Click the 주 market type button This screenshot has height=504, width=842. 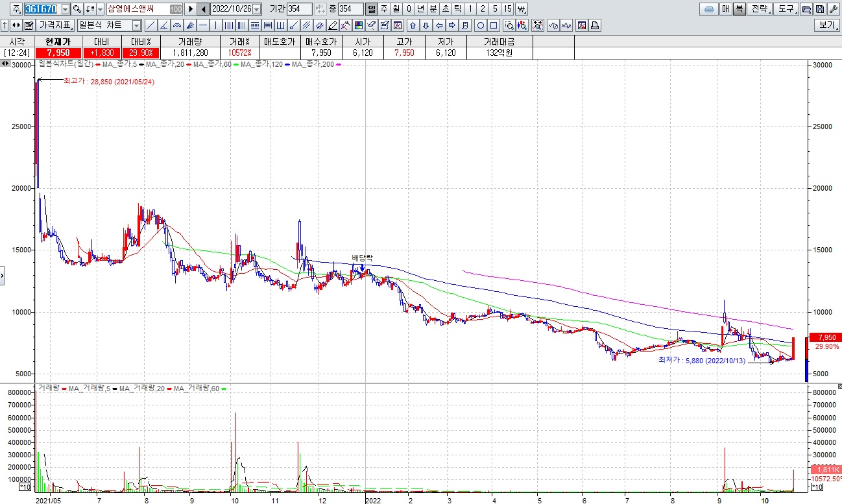(x=16, y=9)
